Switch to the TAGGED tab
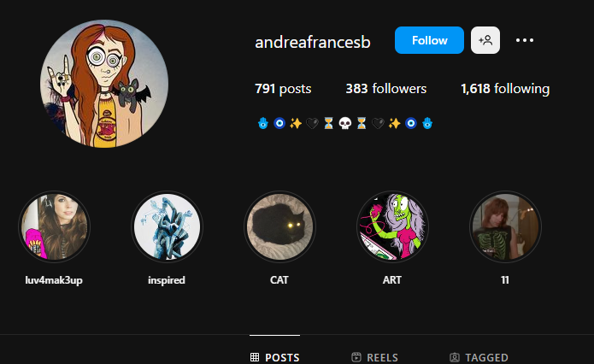594x364 pixels. (479, 357)
